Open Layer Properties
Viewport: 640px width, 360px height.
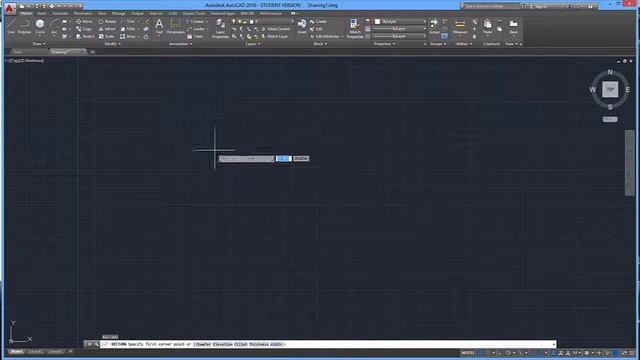[220, 29]
